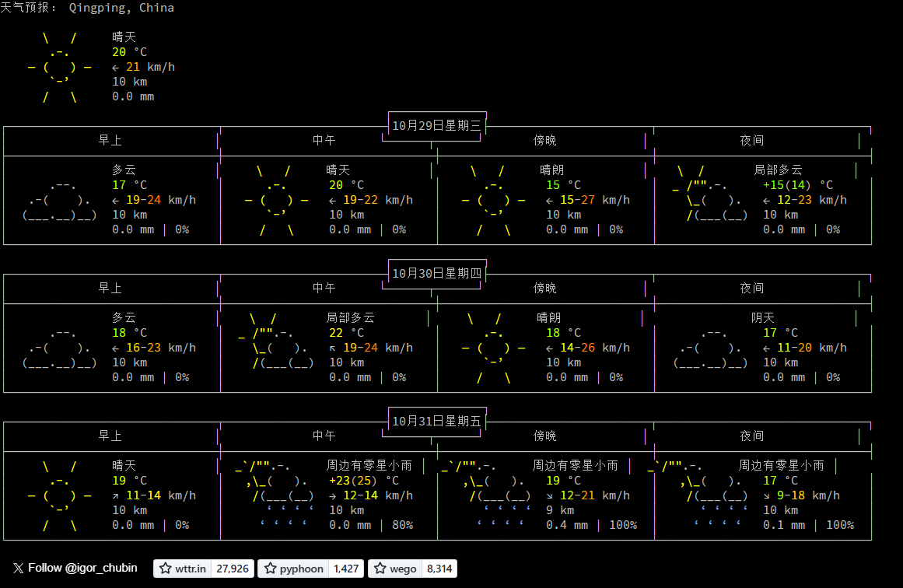Click the partly cloudy icon for Oct 30 noon
This screenshot has height=588, width=903.
(x=276, y=341)
